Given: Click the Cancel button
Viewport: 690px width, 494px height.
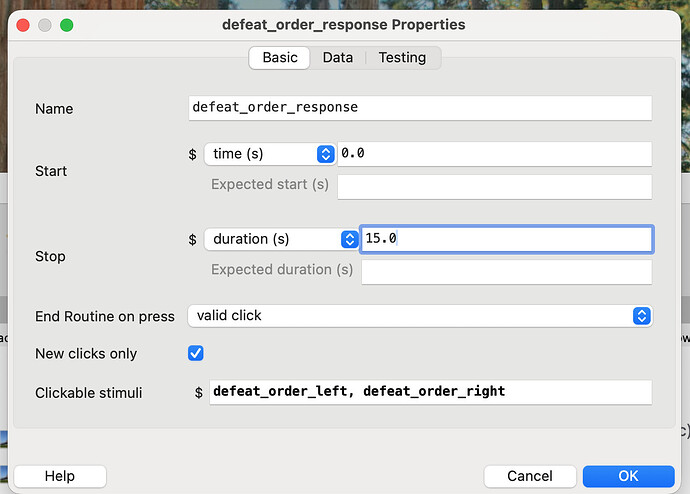Looking at the screenshot, I should (x=530, y=476).
